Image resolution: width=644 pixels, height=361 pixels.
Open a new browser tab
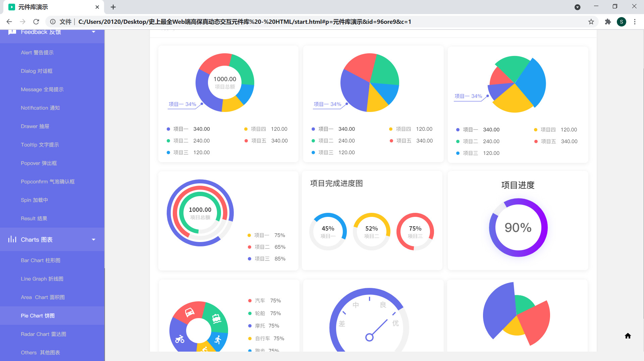click(x=113, y=7)
